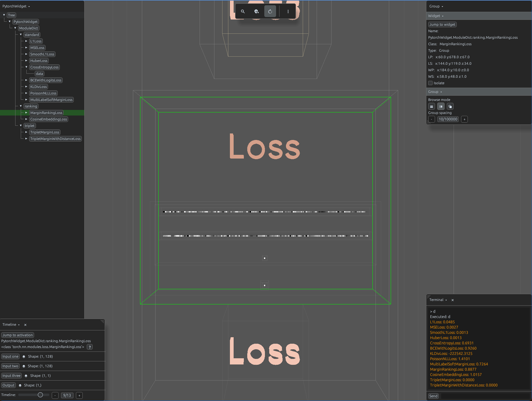Open the Widget section dropdown header
The height and width of the screenshot is (401, 532).
tap(436, 16)
